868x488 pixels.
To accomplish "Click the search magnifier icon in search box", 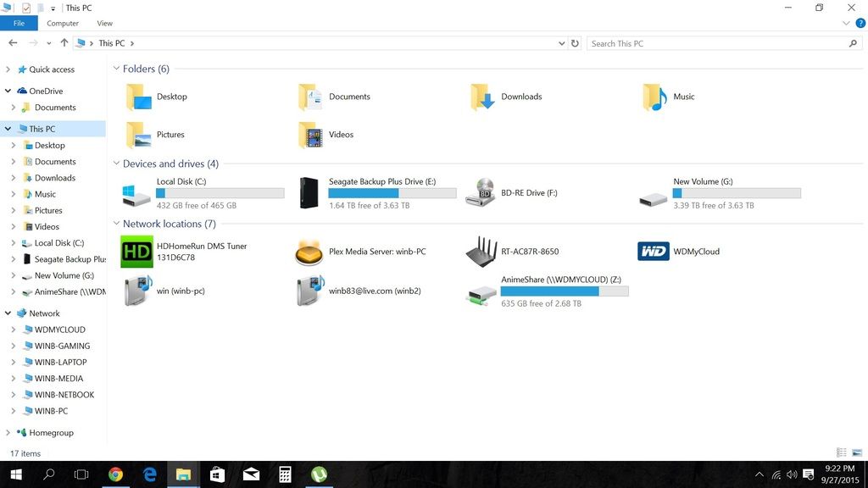I will click(853, 43).
